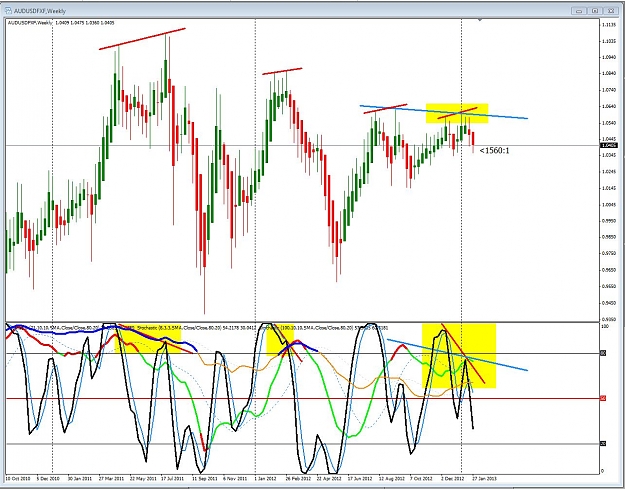Click the '26 Feb 2012' date label
Viewport: 625px width, 489px height.
(298, 478)
